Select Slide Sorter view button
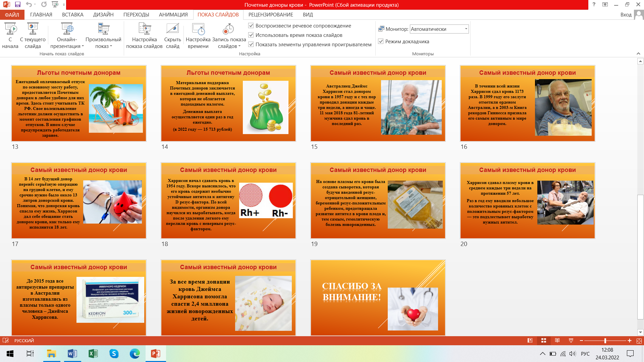644x362 pixels. (544, 341)
